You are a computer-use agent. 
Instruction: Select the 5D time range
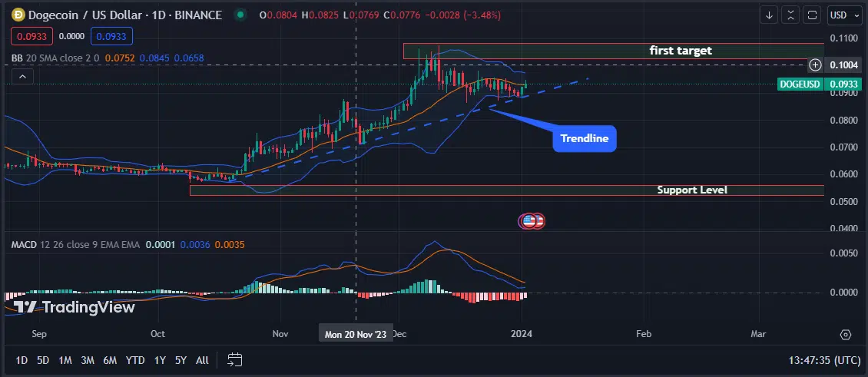click(42, 360)
